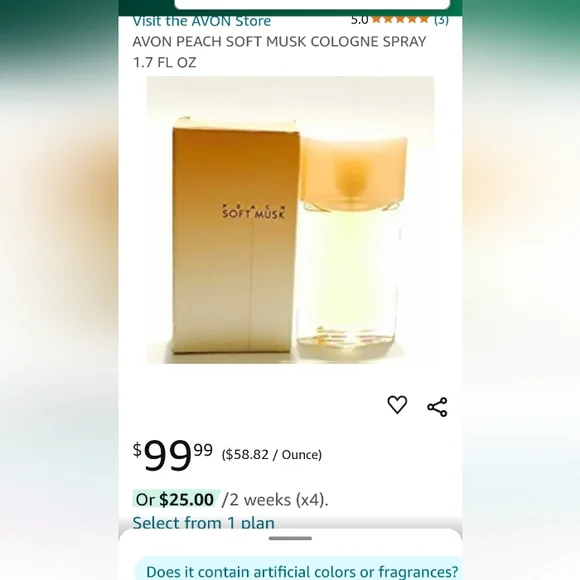Select the AVON Peach Soft Musk product title
Viewport: 580px width, 580px height.
click(x=279, y=52)
